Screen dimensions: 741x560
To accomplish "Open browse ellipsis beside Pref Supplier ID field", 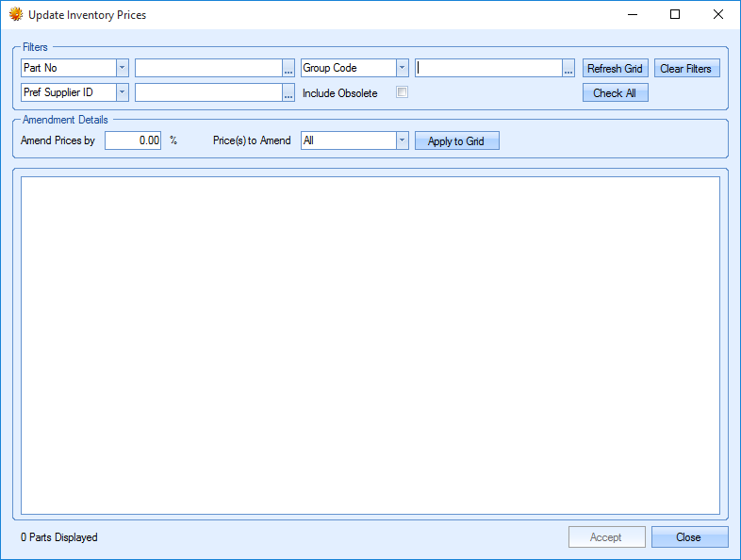I will (288, 92).
